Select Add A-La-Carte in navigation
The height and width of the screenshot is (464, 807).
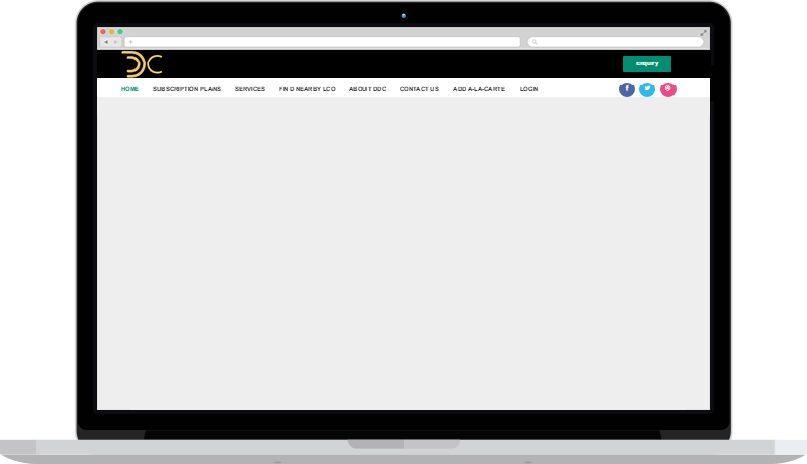479,89
